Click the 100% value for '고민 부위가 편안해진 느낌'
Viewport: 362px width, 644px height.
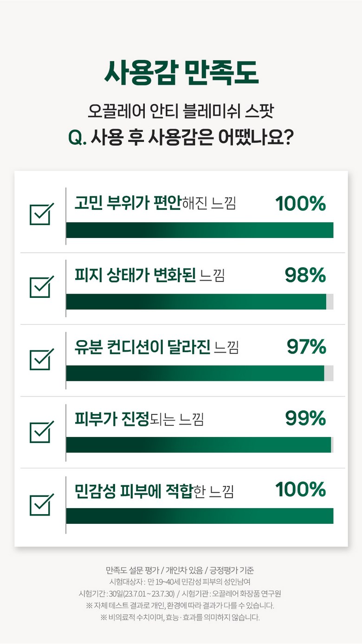tap(300, 204)
